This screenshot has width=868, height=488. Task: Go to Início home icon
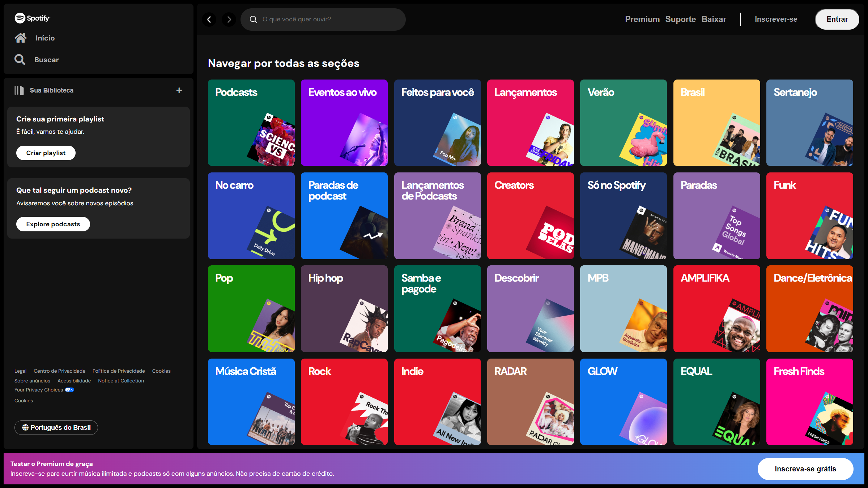click(x=21, y=38)
